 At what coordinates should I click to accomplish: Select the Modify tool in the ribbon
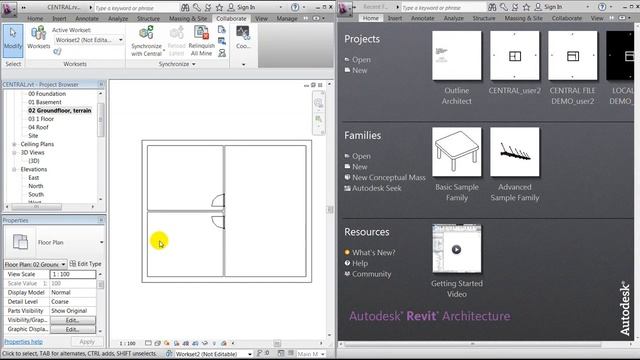pyautogui.click(x=13, y=40)
